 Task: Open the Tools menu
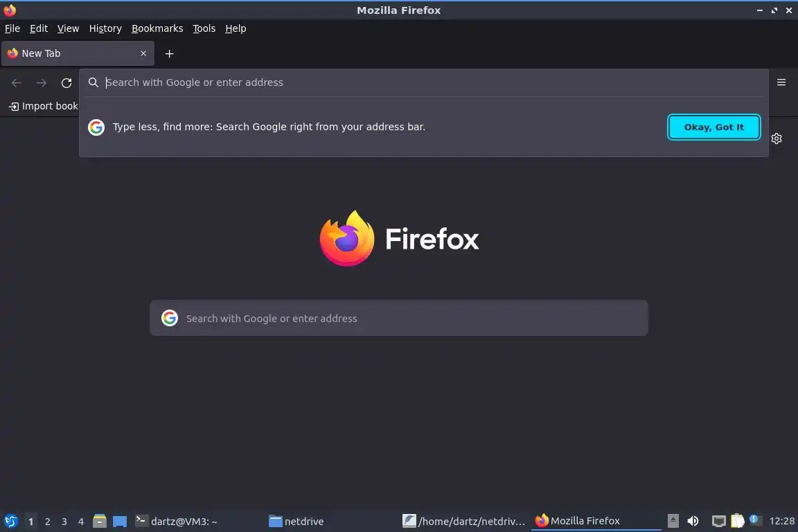pyautogui.click(x=204, y=28)
